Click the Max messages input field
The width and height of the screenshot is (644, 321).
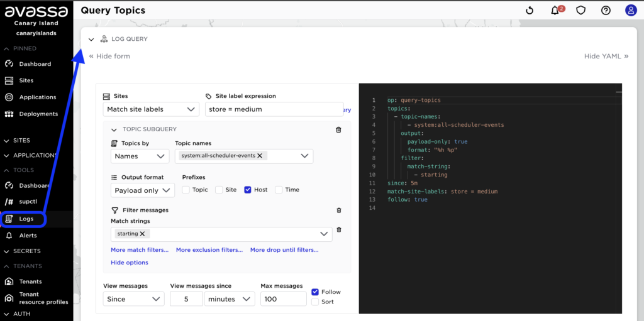(x=284, y=299)
